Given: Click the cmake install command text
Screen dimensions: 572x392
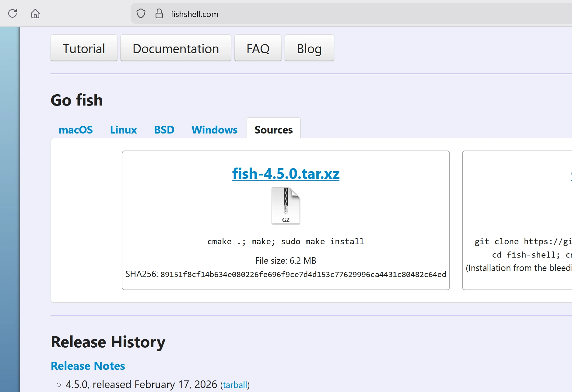Looking at the screenshot, I should pos(286,241).
